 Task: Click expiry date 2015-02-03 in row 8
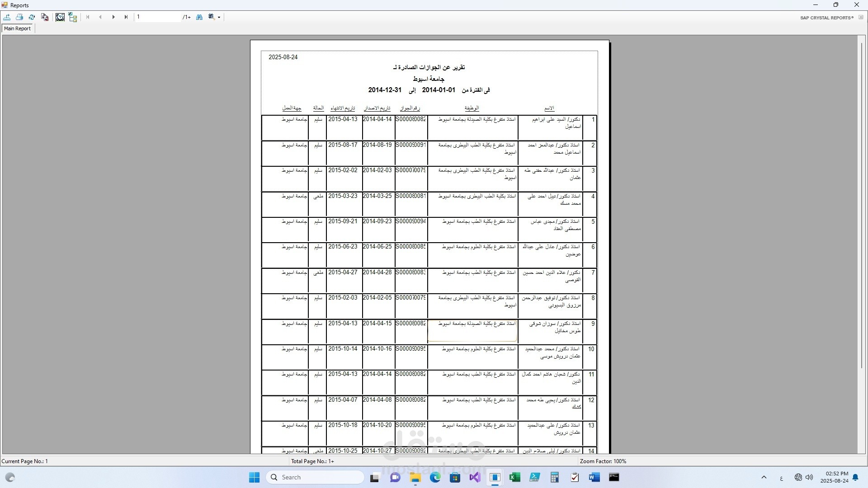343,298
